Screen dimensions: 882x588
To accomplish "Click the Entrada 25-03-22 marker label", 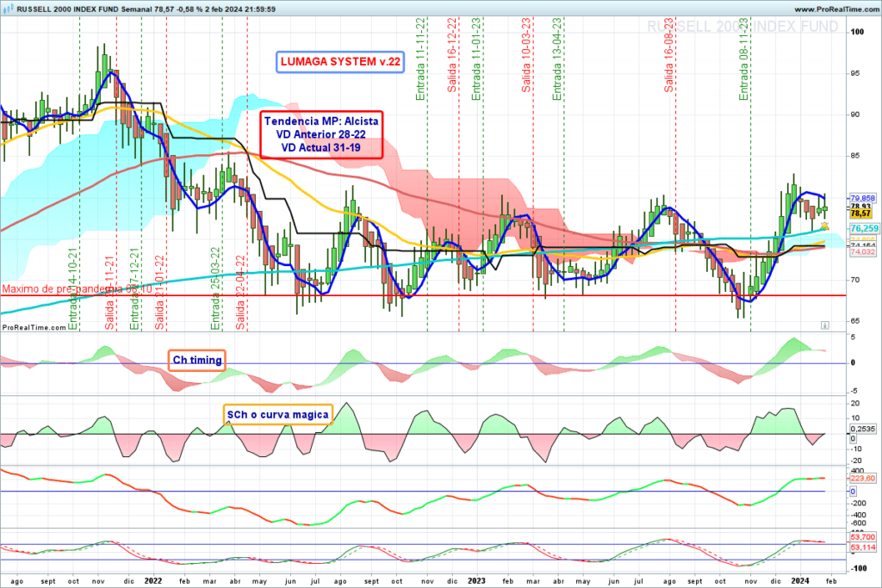I will click(215, 288).
